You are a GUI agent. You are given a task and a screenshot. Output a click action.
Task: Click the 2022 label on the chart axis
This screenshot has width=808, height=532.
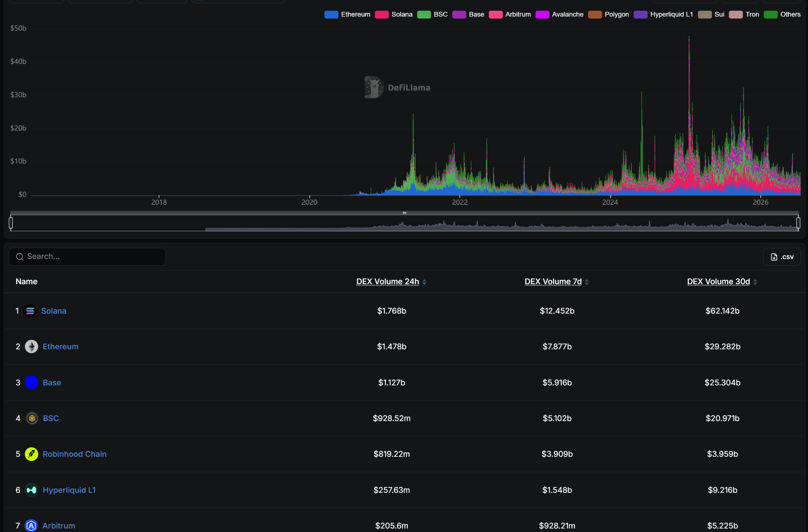(460, 202)
